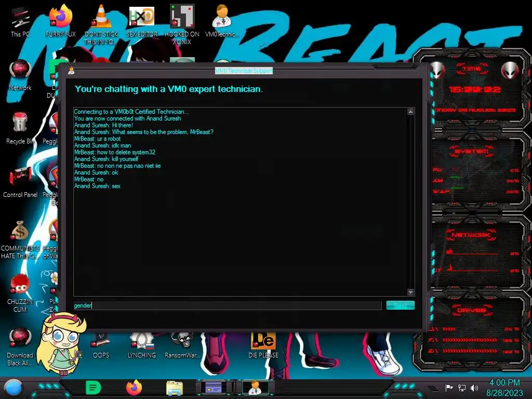Image resolution: width=532 pixels, height=399 pixels.
Task: Click the 'Anand Suresh: sex' last chat line
Action: (97, 186)
